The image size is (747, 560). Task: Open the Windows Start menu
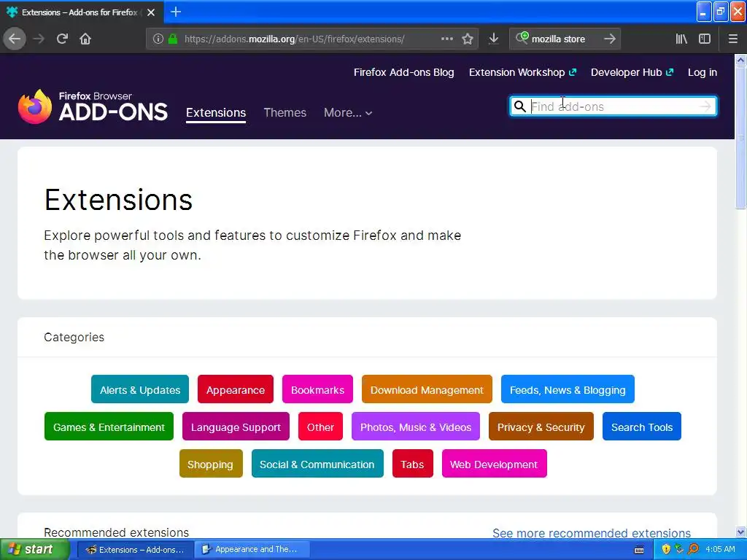(x=35, y=550)
